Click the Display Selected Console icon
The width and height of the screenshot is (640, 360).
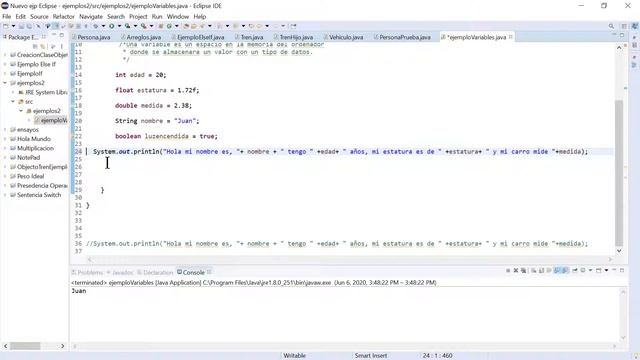583,270
